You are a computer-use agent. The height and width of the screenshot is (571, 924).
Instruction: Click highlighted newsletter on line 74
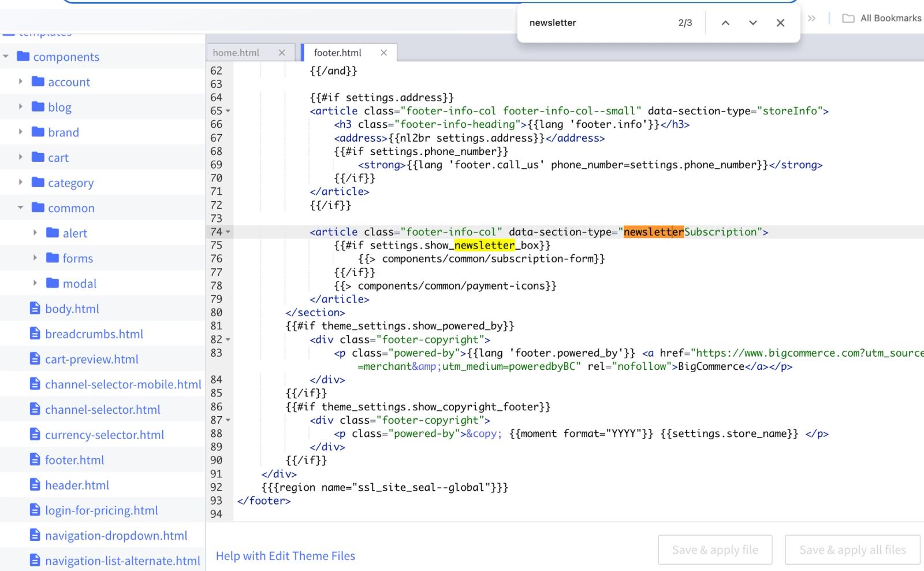pos(654,232)
